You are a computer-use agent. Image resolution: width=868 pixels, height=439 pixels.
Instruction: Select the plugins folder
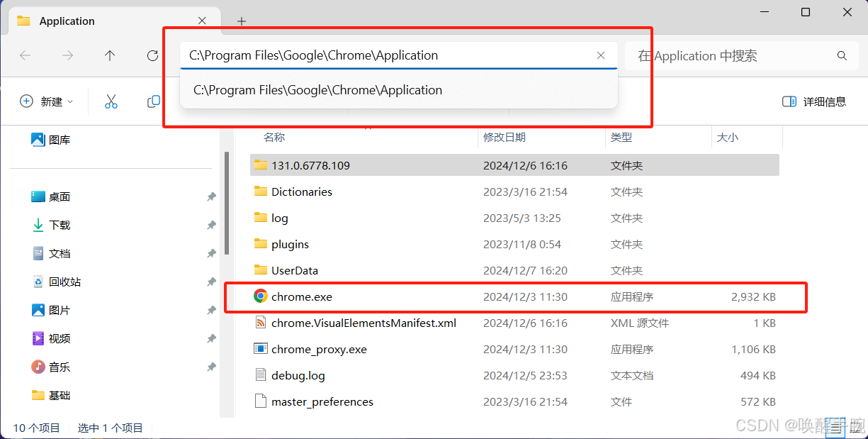click(x=515, y=244)
